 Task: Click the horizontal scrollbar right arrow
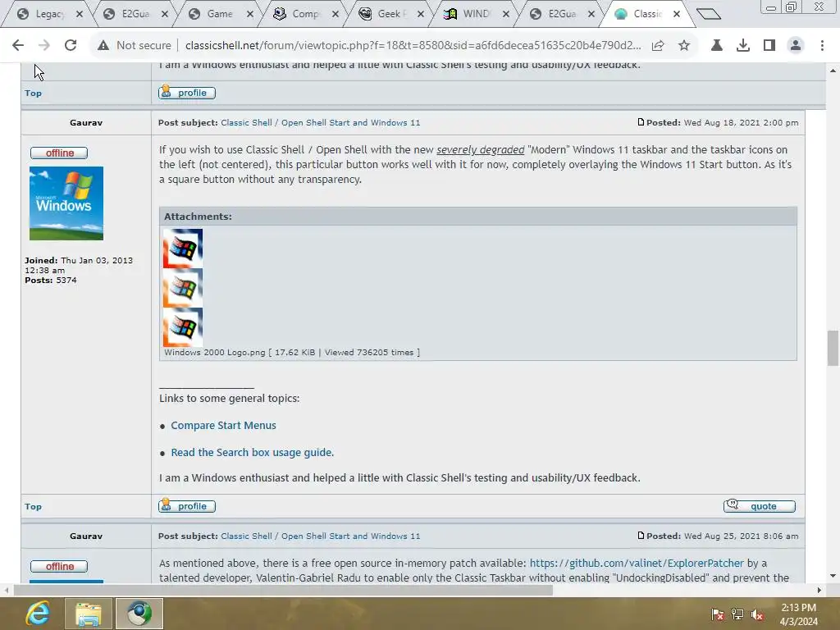point(819,591)
